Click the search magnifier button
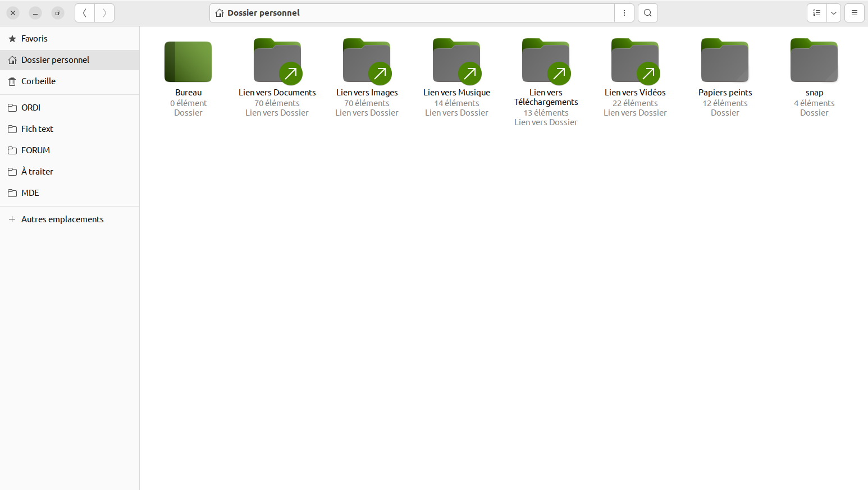This screenshot has width=868, height=490. click(648, 13)
